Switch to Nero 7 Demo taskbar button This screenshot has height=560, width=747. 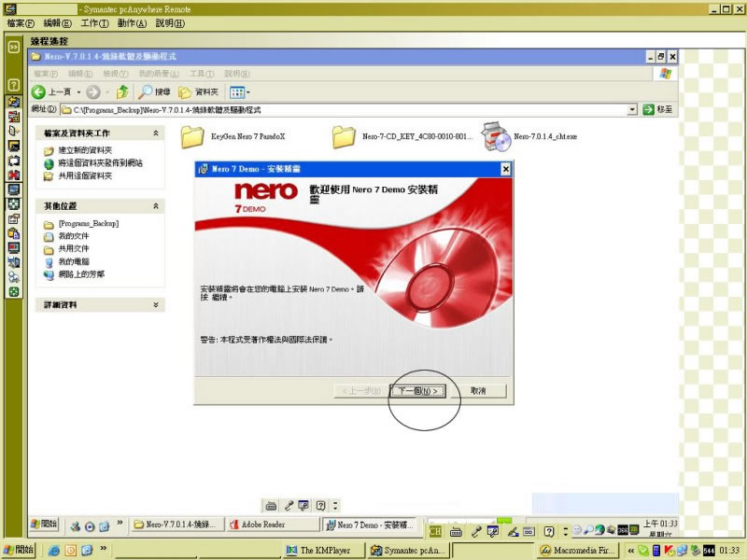coord(370,525)
